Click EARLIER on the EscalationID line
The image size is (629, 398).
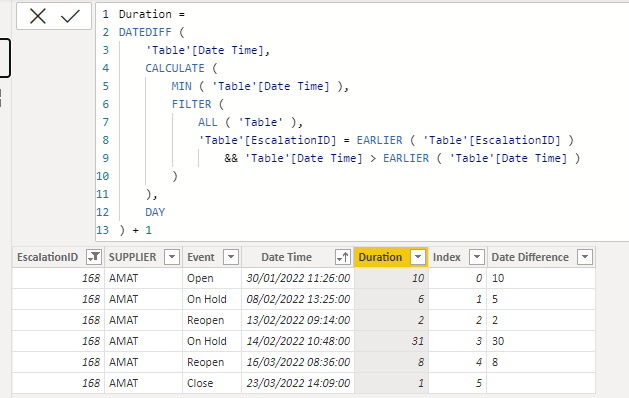click(379, 140)
